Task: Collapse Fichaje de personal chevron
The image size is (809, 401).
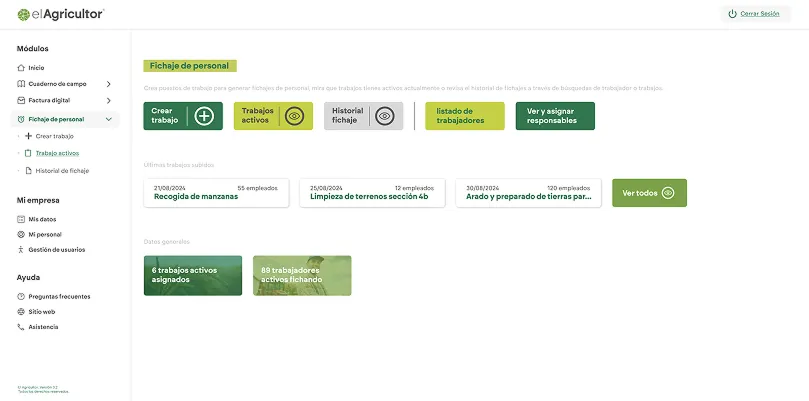Action: (108, 119)
